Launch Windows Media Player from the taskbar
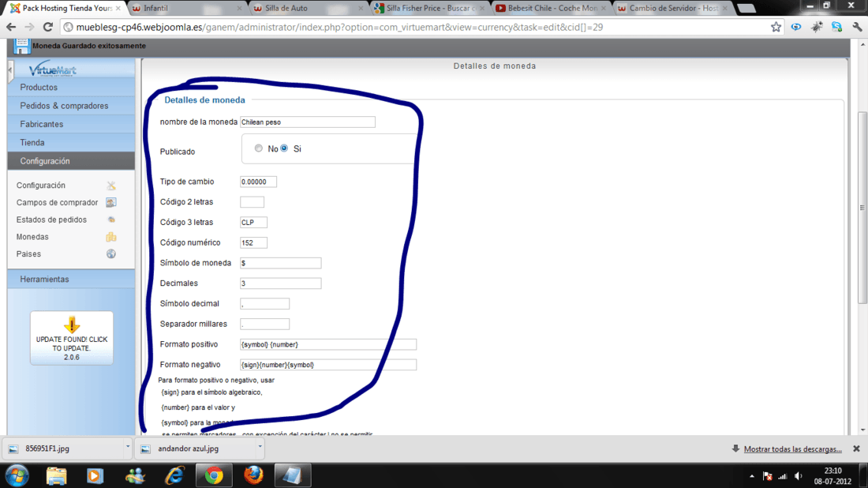 click(x=95, y=475)
